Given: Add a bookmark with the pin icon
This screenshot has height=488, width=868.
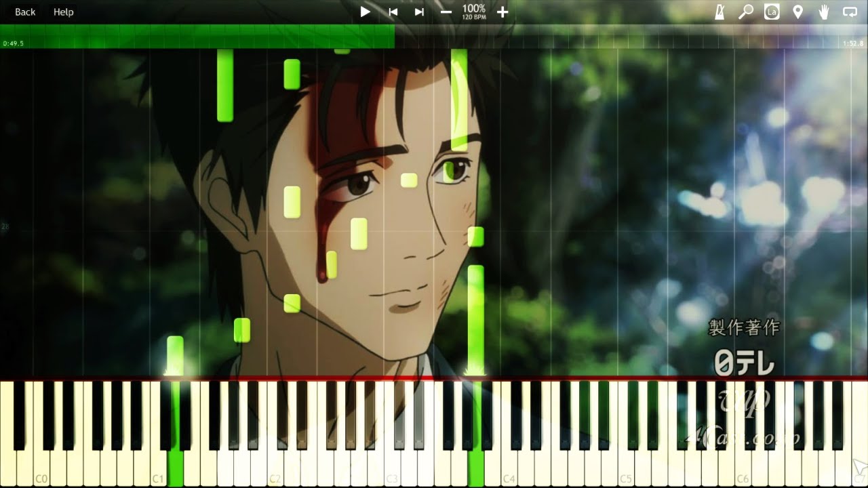Looking at the screenshot, I should pyautogui.click(x=798, y=12).
